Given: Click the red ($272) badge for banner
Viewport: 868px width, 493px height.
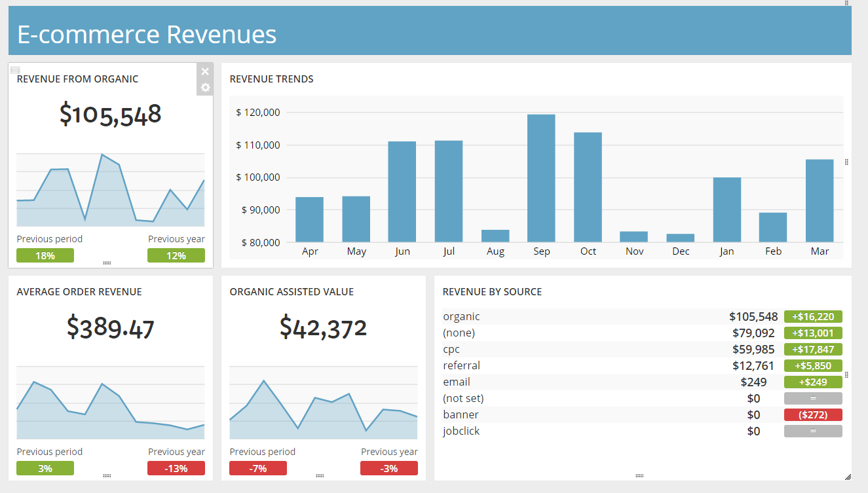Looking at the screenshot, I should click(x=813, y=414).
